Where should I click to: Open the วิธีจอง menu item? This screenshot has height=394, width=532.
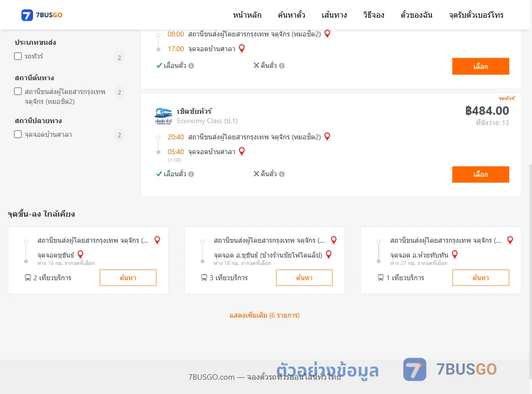coord(373,15)
